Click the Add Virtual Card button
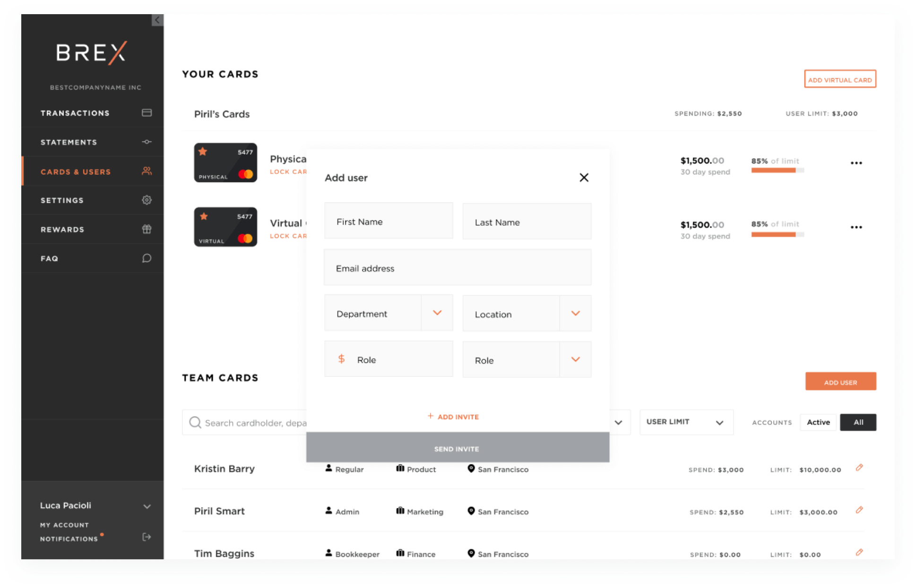 (840, 79)
